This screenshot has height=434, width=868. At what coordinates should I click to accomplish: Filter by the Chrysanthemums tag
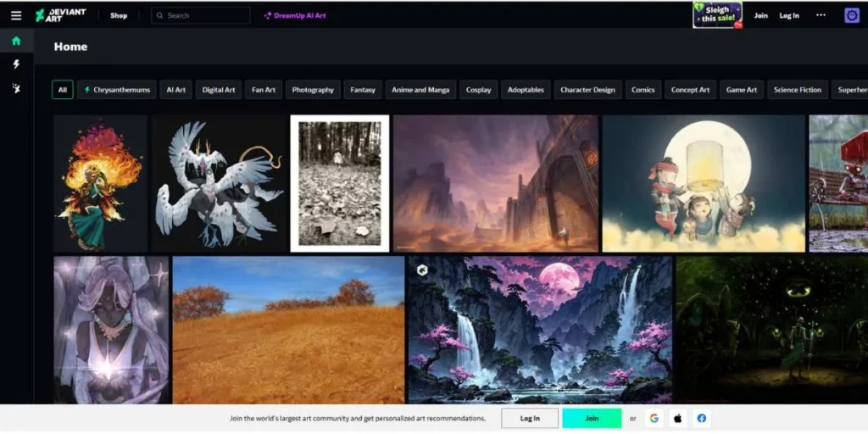tap(117, 90)
